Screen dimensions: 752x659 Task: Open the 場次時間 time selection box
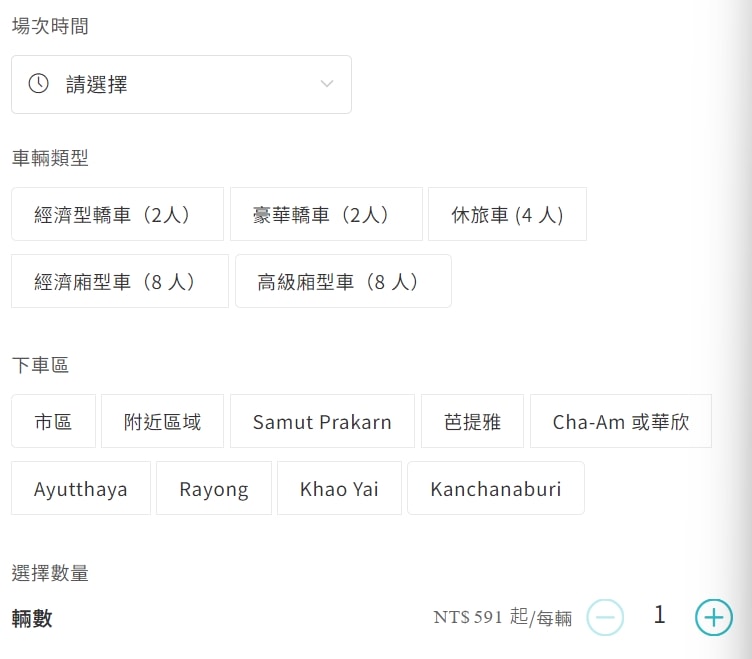[x=181, y=84]
